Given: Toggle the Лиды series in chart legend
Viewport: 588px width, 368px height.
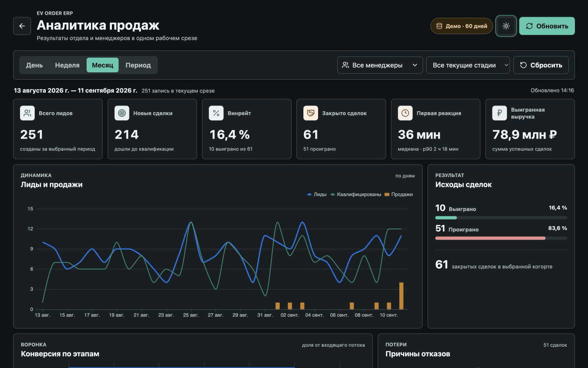Looking at the screenshot, I should (x=317, y=195).
